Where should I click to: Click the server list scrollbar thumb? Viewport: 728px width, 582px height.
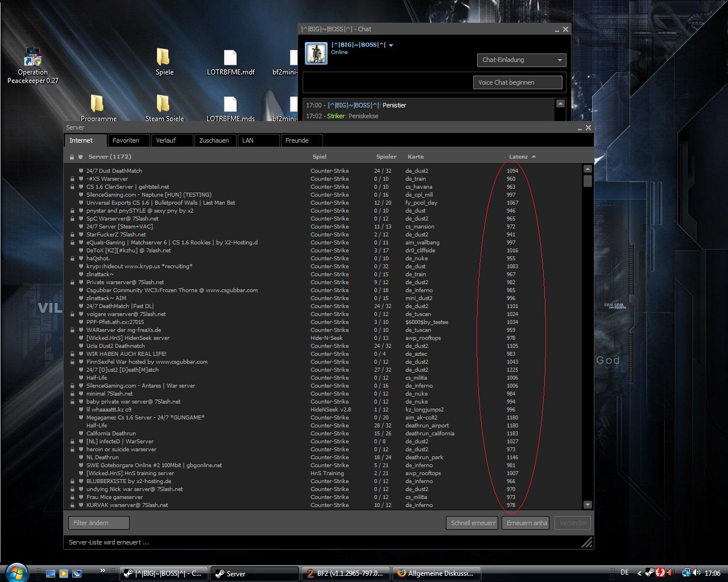pyautogui.click(x=588, y=181)
